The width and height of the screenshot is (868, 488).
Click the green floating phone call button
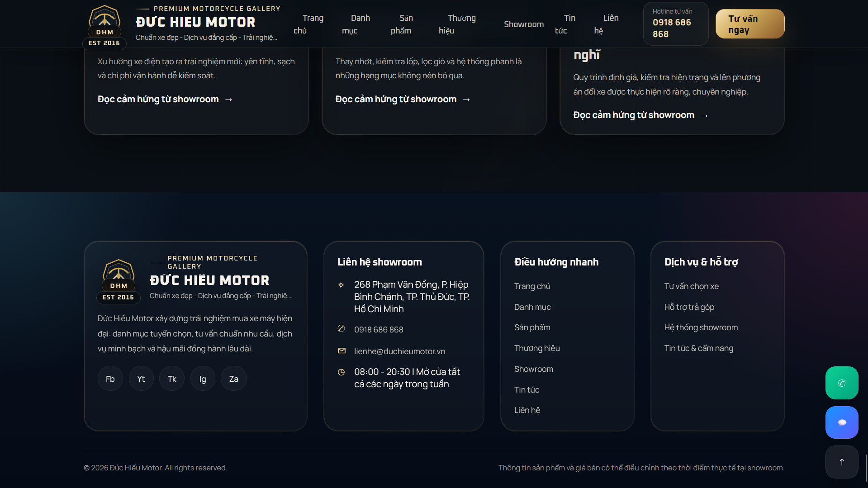coord(841,383)
